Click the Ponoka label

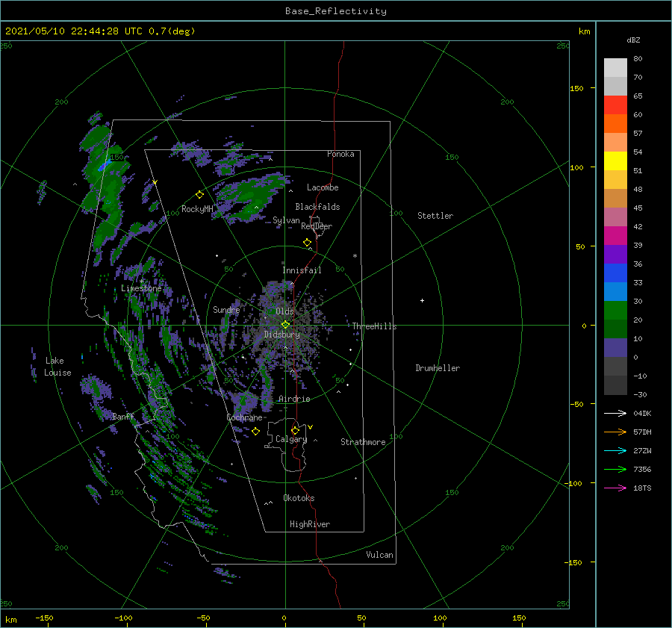[340, 154]
